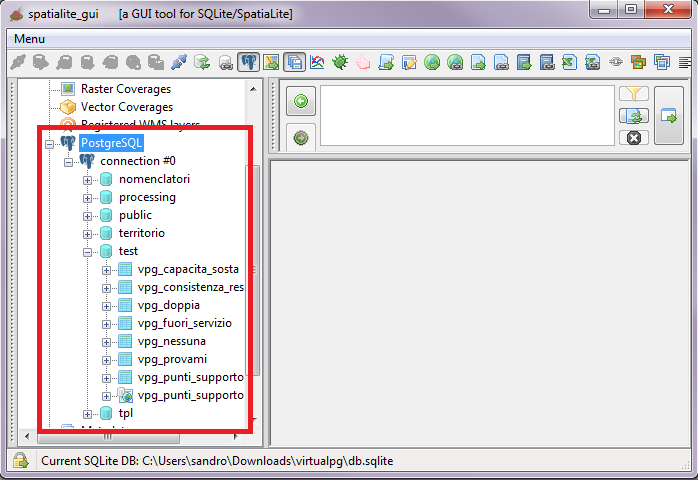
Task: Expand the vpg_doppia table node
Action: pyautogui.click(x=106, y=306)
